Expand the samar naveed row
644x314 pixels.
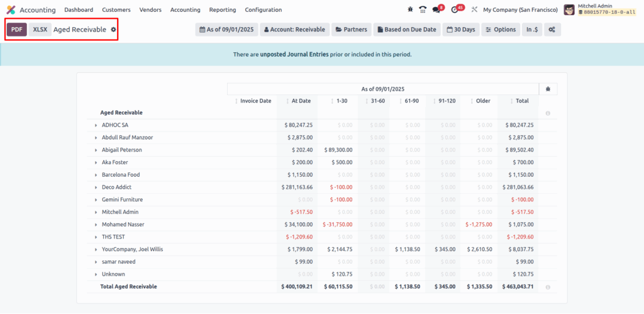pos(96,262)
